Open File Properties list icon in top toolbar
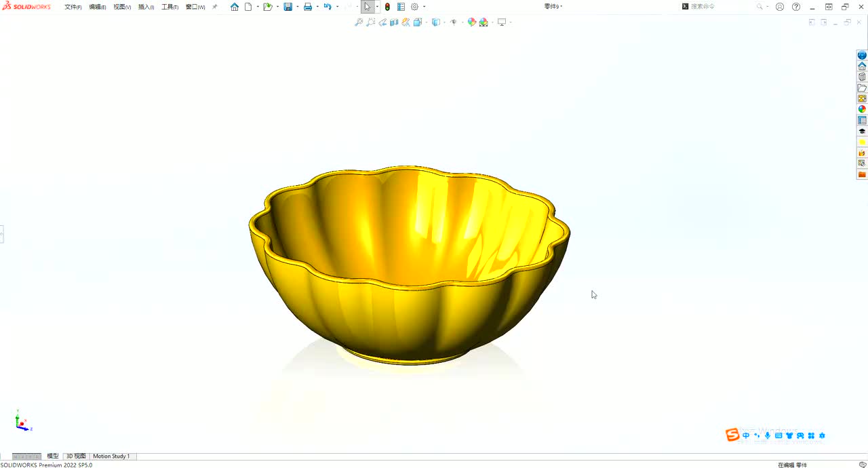Screen dimensions: 868x468 pos(401,7)
